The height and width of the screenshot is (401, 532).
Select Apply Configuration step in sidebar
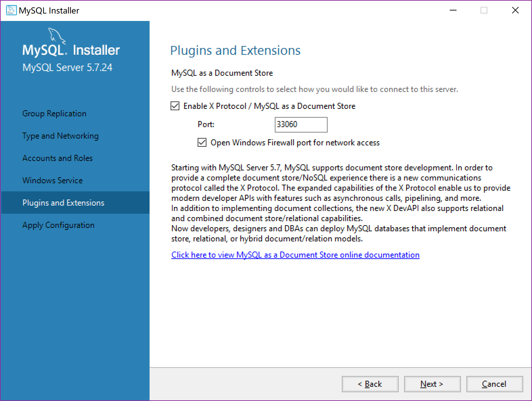click(x=58, y=225)
